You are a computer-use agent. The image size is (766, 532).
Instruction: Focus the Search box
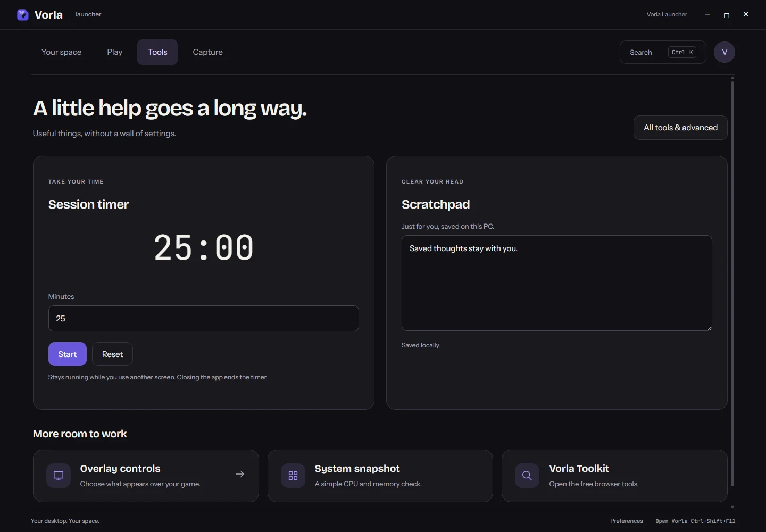point(663,52)
